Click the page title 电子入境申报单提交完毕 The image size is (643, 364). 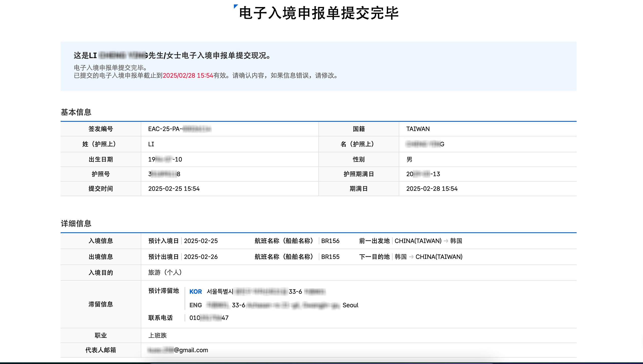pos(318,13)
